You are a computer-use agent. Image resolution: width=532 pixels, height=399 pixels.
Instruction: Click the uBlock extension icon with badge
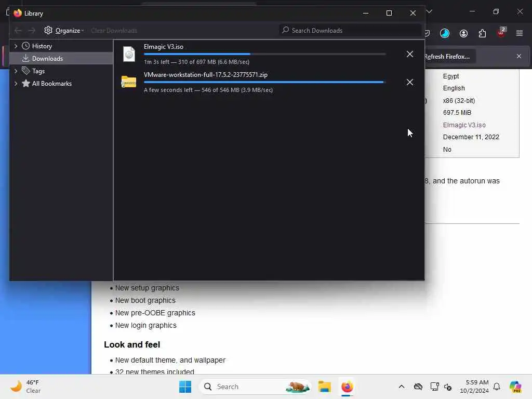tap(501, 32)
